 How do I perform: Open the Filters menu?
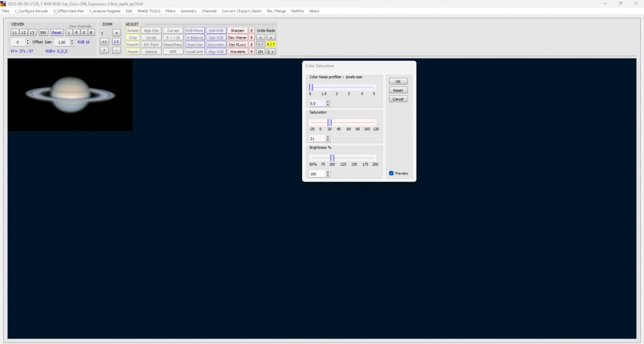point(170,11)
